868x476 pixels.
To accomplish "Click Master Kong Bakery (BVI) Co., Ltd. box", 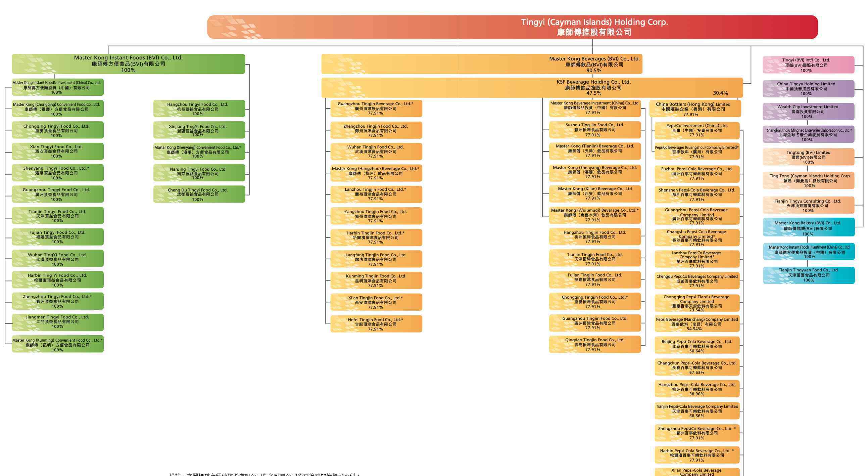I will tap(809, 227).
